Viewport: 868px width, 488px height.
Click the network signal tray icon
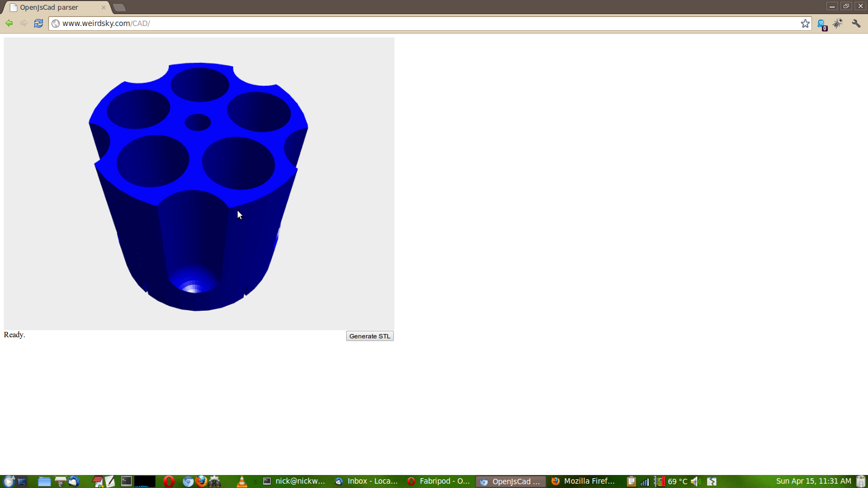[x=644, y=481]
